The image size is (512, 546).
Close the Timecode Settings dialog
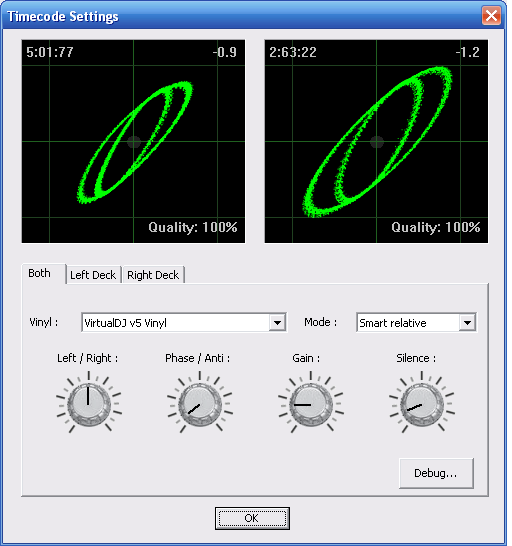click(x=491, y=16)
